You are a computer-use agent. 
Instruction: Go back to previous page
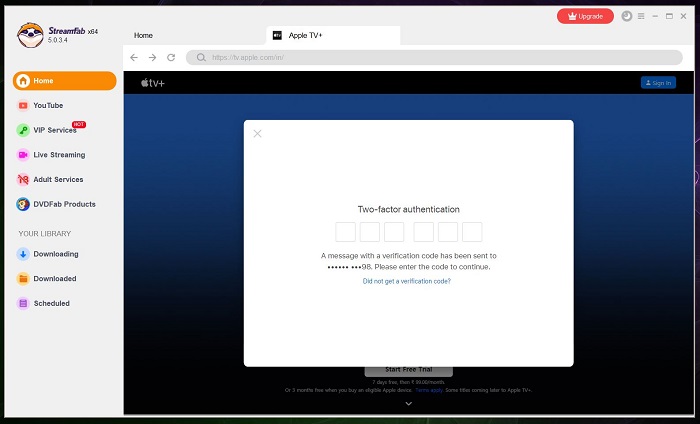(x=134, y=58)
